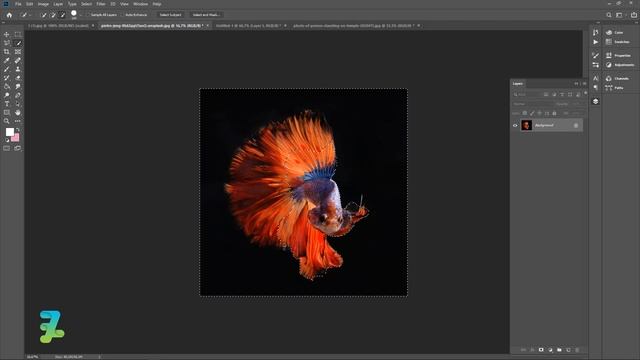Enable Auto-Enhance checkbox

[x=122, y=15]
